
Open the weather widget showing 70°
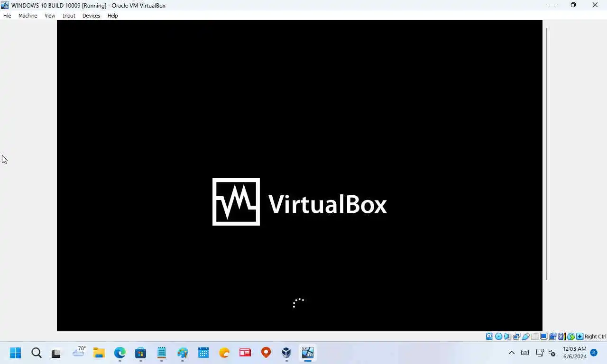(79, 352)
